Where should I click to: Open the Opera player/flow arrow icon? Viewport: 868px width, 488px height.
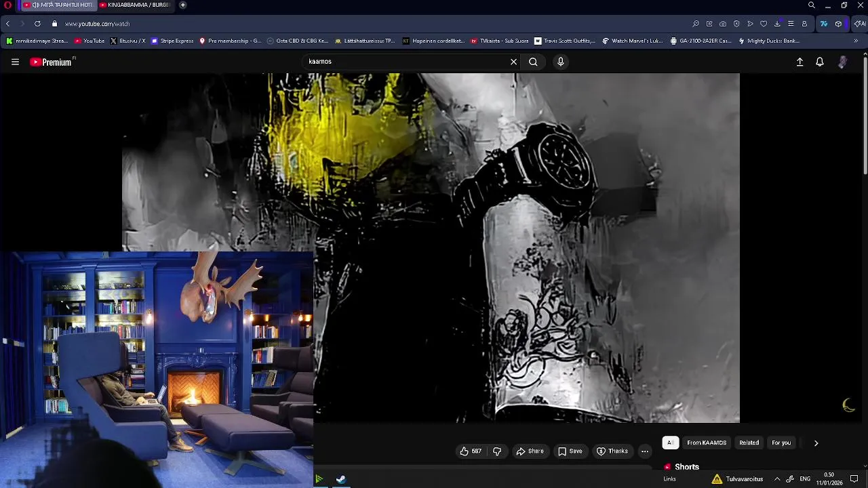(750, 24)
